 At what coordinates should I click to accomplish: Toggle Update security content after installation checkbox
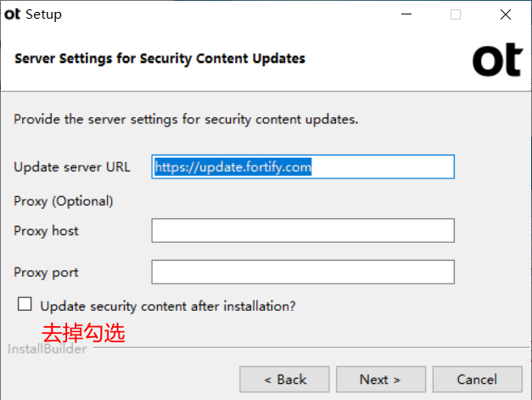coord(25,304)
